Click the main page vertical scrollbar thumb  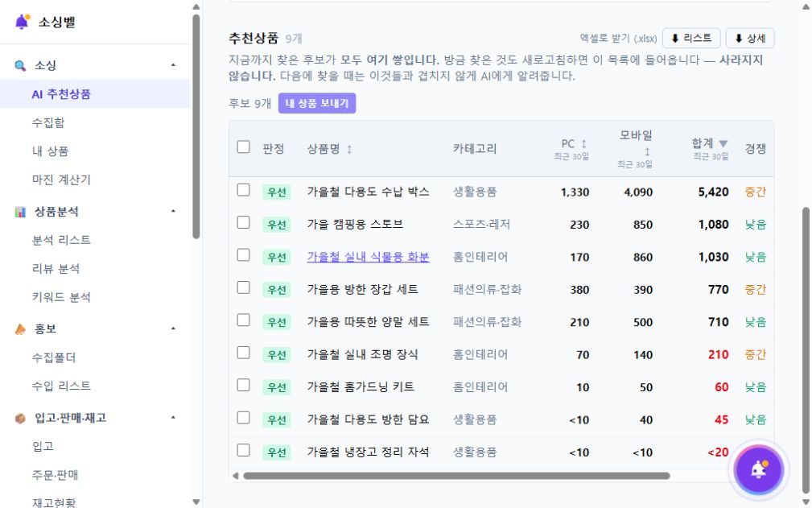(x=806, y=350)
